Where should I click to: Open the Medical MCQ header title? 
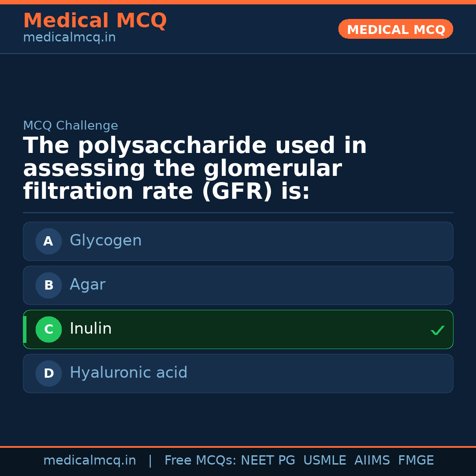click(95, 21)
